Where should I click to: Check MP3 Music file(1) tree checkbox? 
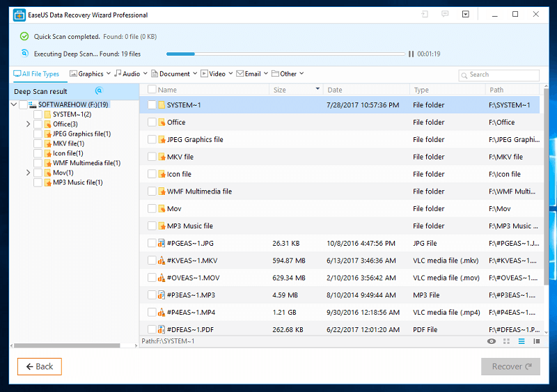[x=38, y=182]
